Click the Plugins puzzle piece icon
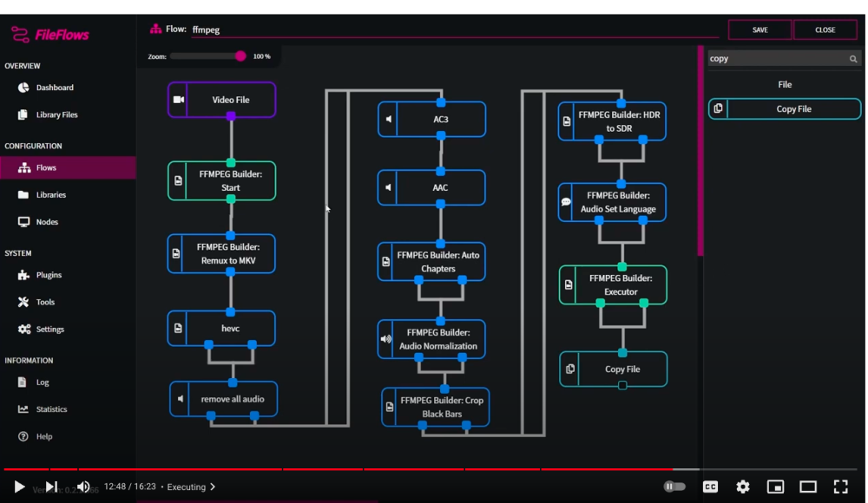 [23, 275]
